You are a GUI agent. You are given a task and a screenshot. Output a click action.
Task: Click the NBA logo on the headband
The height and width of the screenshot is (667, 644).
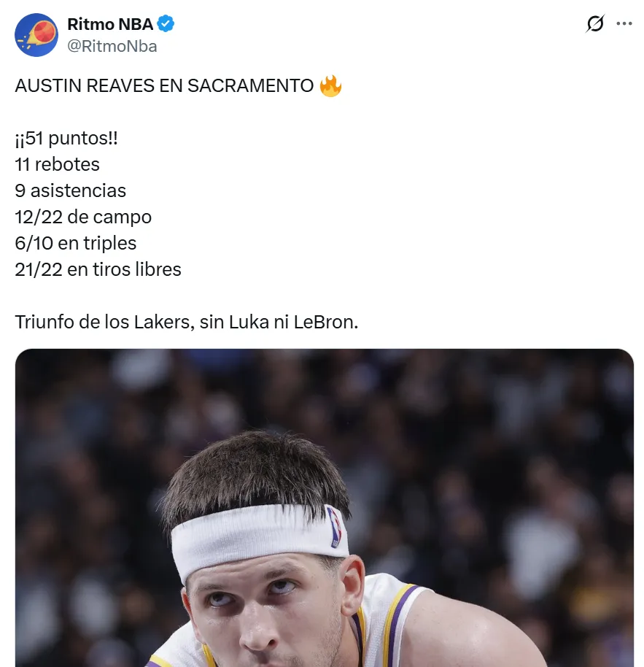(x=335, y=527)
